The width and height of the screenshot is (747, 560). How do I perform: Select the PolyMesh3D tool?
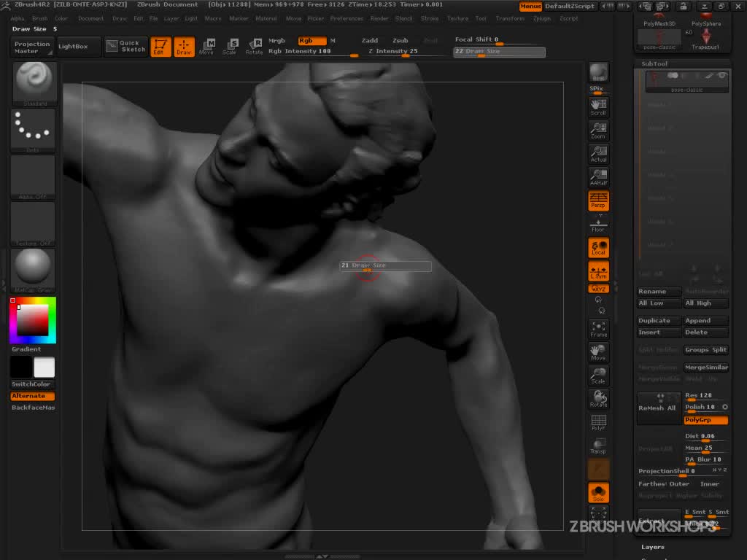659,20
